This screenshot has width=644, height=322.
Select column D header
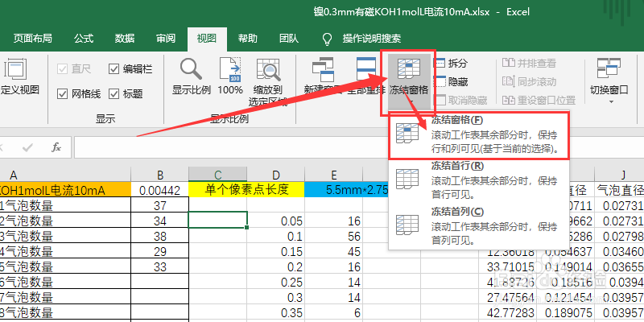click(275, 175)
